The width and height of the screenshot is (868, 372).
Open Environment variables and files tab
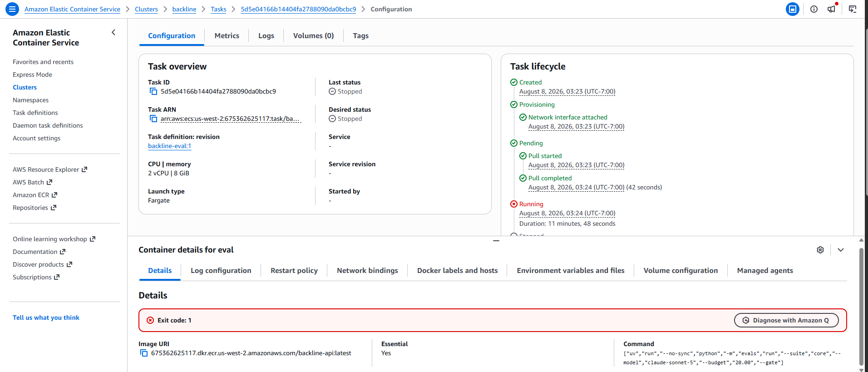tap(571, 271)
